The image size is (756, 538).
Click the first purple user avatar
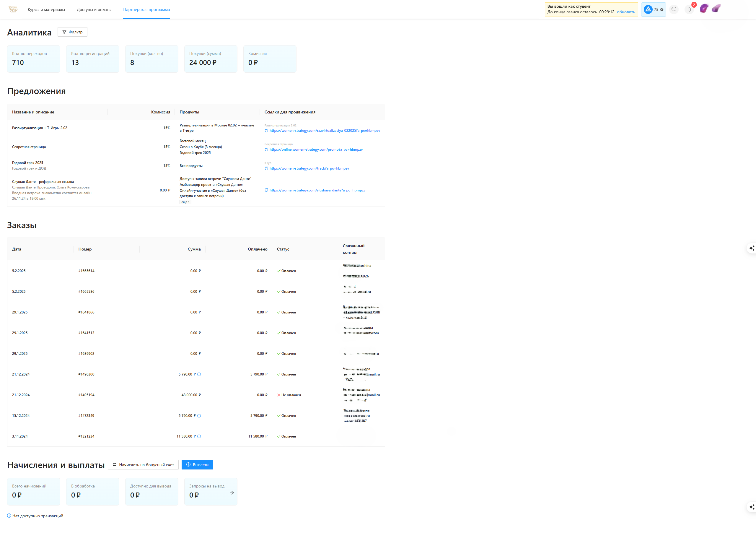pos(704,9)
